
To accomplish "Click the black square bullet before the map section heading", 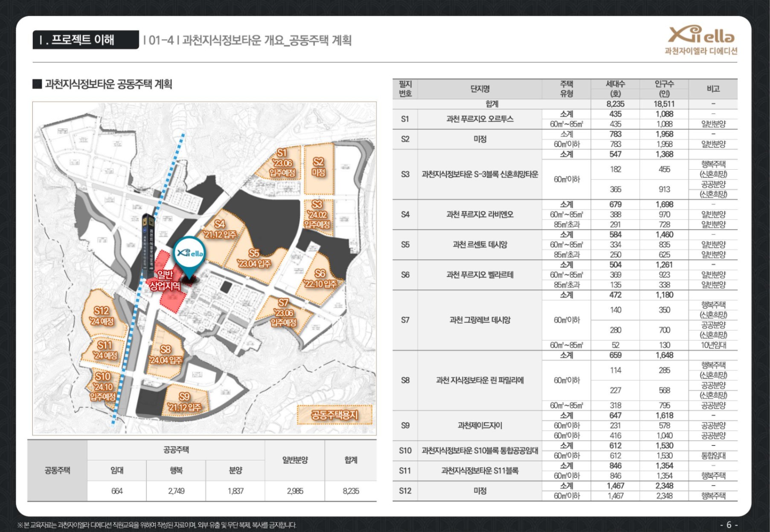I will [x=37, y=84].
